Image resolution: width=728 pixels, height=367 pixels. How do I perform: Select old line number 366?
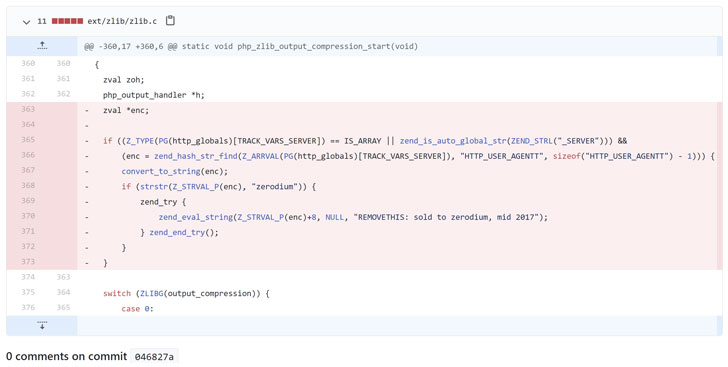[x=28, y=155]
